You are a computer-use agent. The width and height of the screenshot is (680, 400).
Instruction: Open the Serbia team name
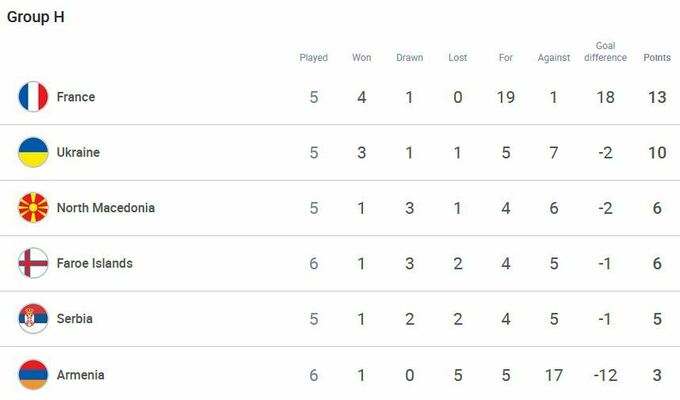coord(75,319)
